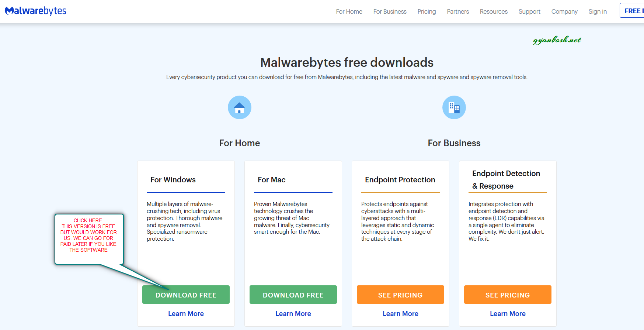Click the 'For Windows' card title
The width and height of the screenshot is (644, 330).
(x=173, y=180)
